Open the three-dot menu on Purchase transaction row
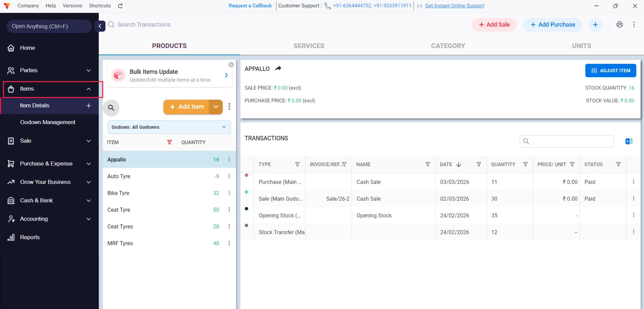The width and height of the screenshot is (644, 309). (634, 182)
